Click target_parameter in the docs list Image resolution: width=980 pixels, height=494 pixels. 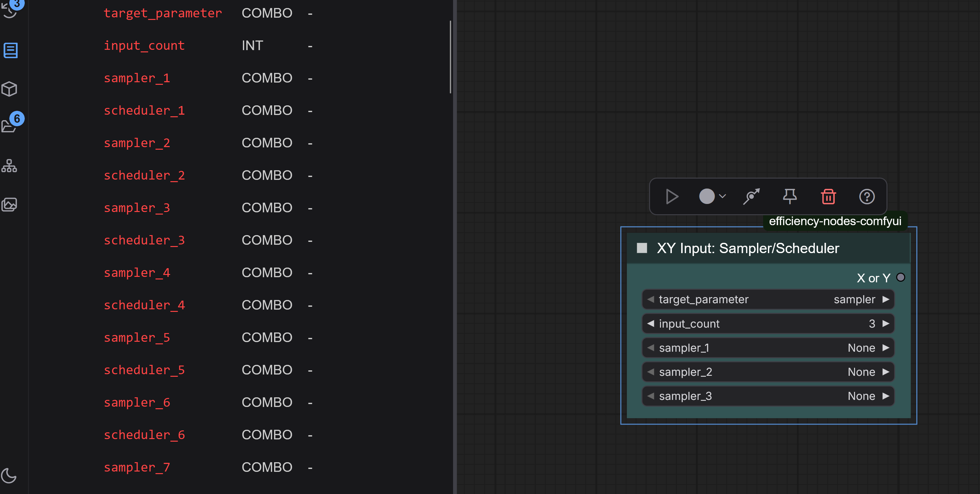coord(163,13)
